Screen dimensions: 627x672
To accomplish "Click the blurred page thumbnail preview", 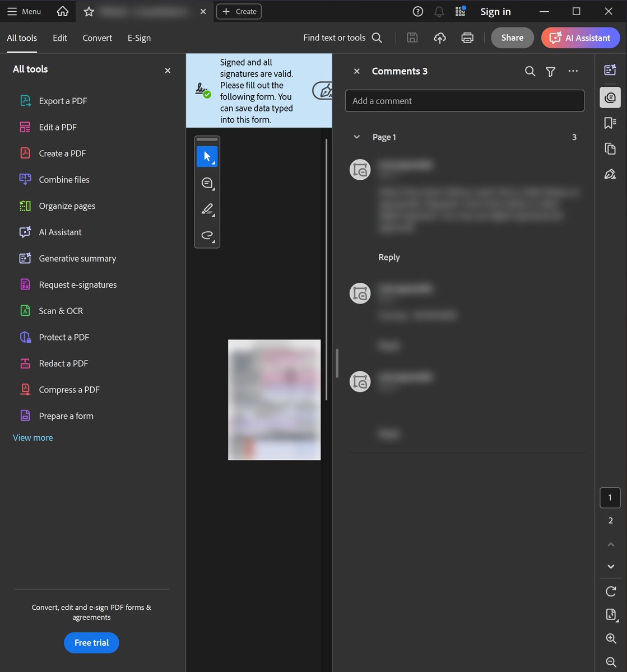I will pos(274,400).
